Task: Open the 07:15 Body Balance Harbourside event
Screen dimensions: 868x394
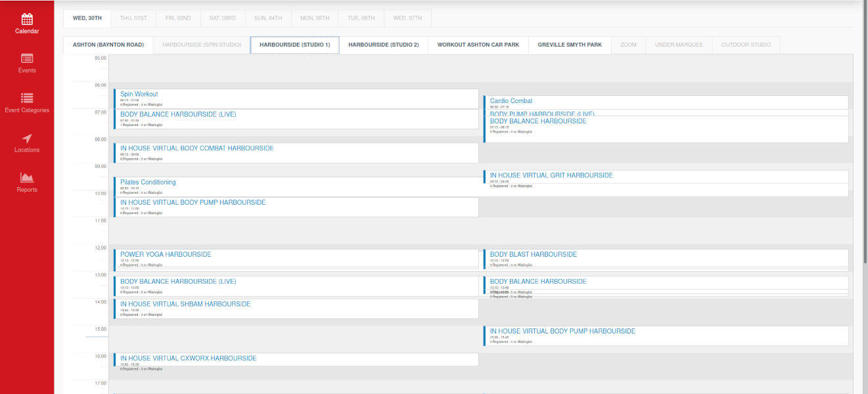Action: (x=666, y=129)
